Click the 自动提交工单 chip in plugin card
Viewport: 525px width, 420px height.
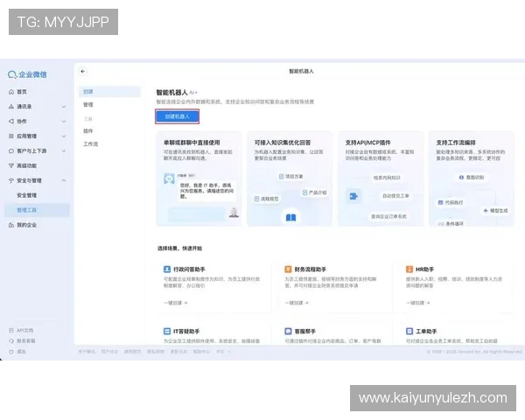[395, 196]
